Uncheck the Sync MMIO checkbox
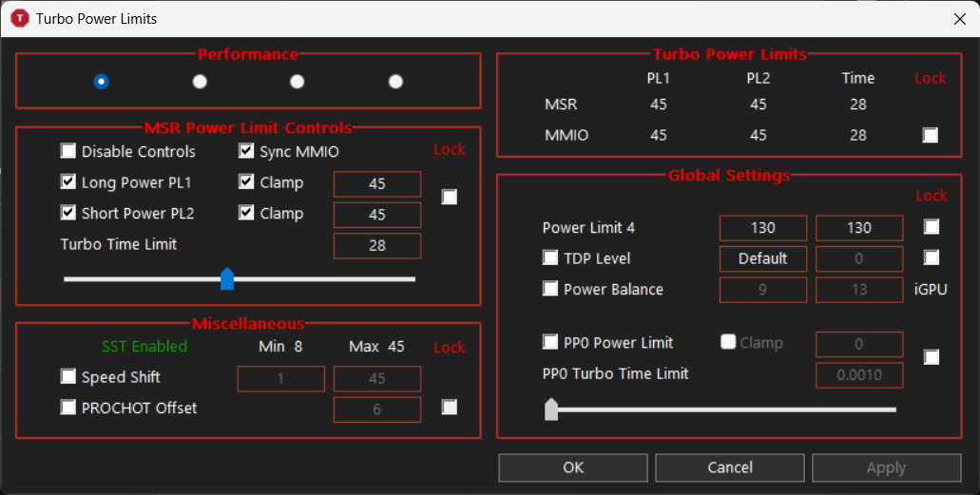Screen dimensions: 980x495 coord(246,151)
